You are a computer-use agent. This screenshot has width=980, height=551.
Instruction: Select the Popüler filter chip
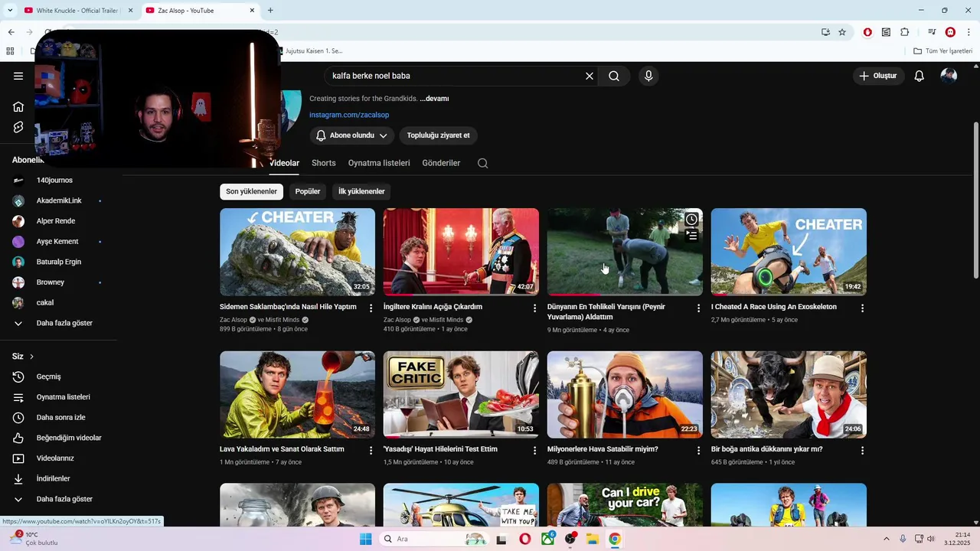308,191
